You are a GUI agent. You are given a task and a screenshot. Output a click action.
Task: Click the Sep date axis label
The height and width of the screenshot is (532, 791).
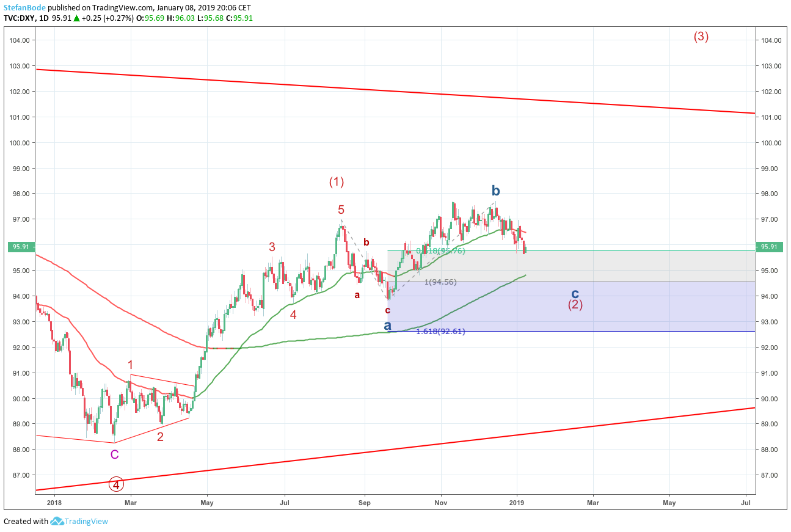[x=365, y=503]
